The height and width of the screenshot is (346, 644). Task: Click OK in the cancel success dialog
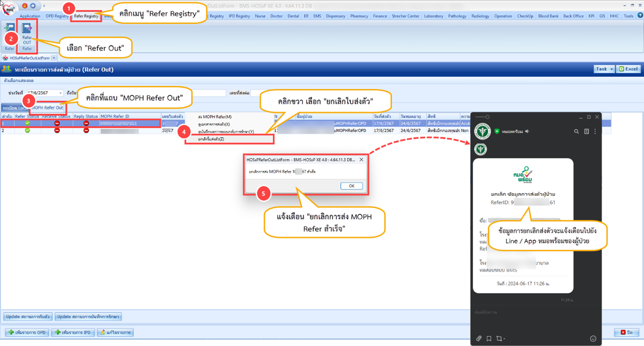(x=351, y=186)
